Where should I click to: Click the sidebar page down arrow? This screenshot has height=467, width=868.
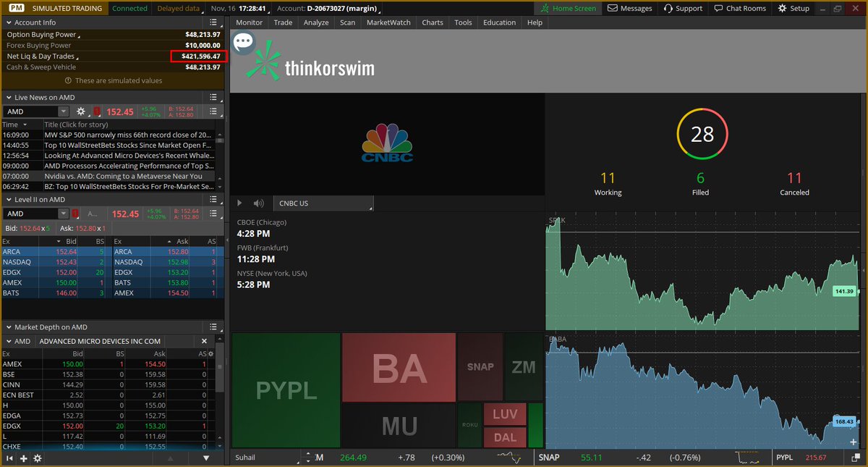(x=206, y=458)
